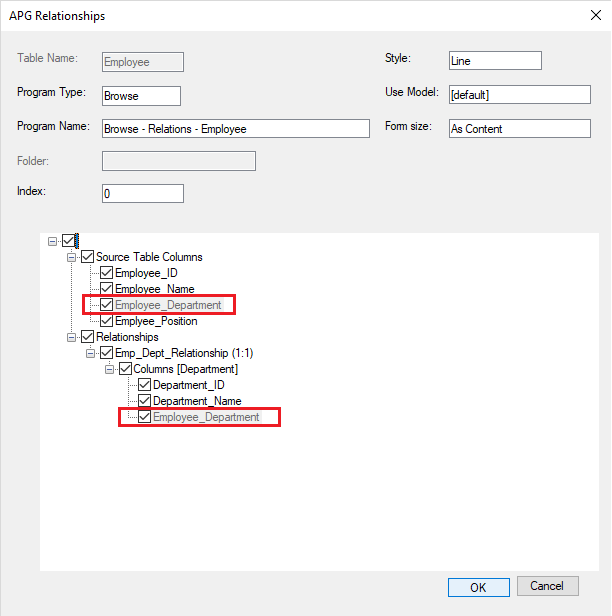The height and width of the screenshot is (616, 612).
Task: Uncheck the Employee_ID column checkbox
Action: click(x=107, y=273)
